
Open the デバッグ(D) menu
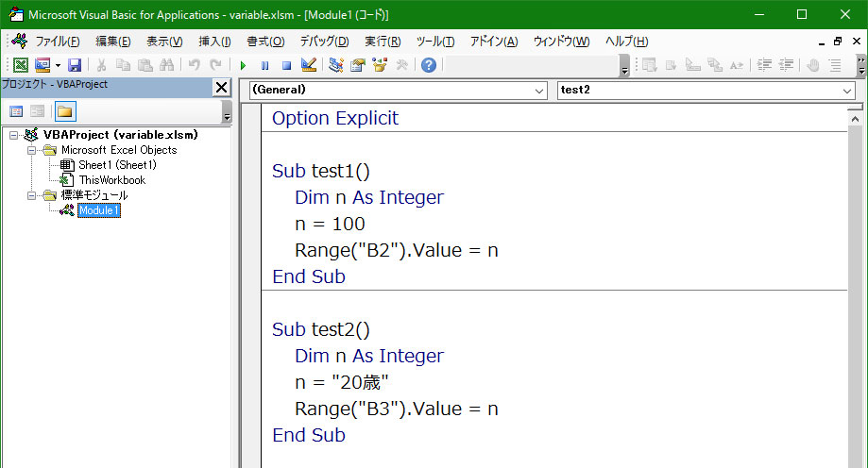pyautogui.click(x=324, y=42)
